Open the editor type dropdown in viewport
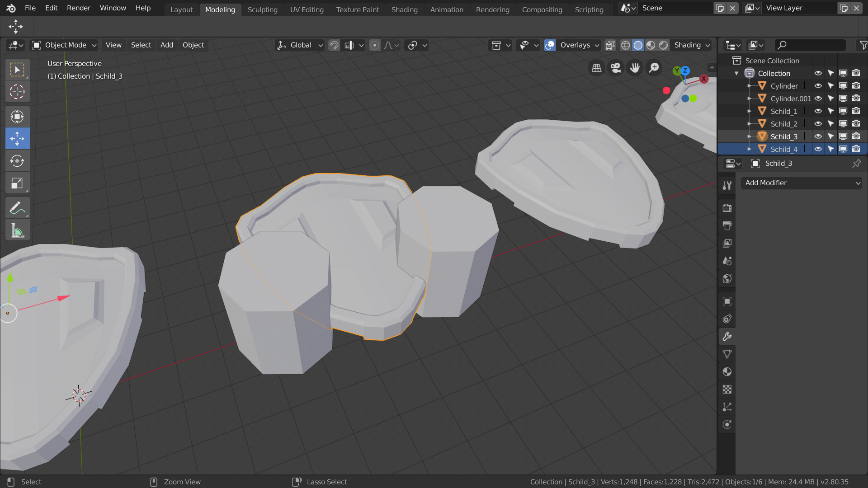Image resolution: width=868 pixels, height=488 pixels. click(16, 45)
